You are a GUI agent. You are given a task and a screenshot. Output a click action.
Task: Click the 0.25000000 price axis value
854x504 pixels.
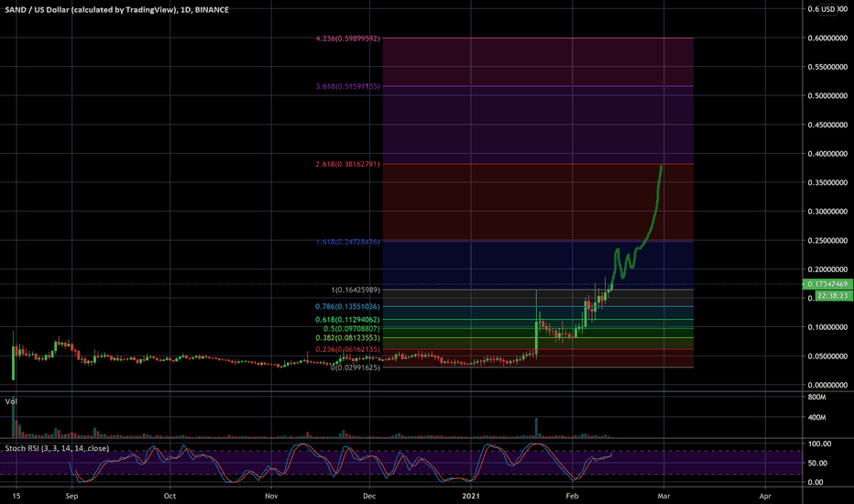(827, 240)
